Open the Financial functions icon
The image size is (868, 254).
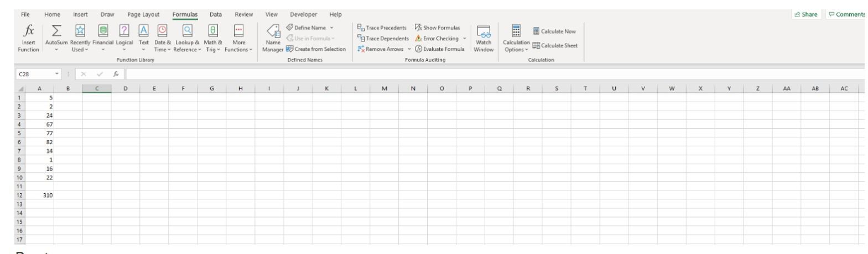[103, 31]
